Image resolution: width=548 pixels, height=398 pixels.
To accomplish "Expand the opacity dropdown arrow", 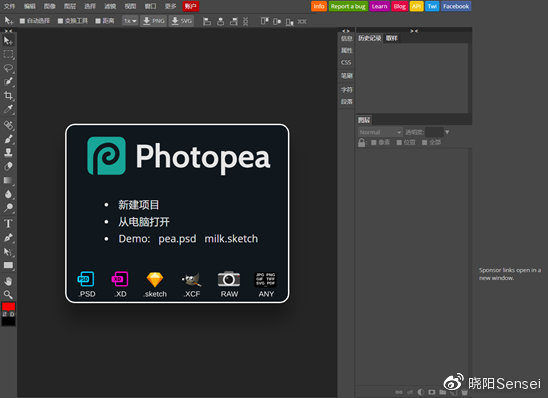I will [447, 132].
